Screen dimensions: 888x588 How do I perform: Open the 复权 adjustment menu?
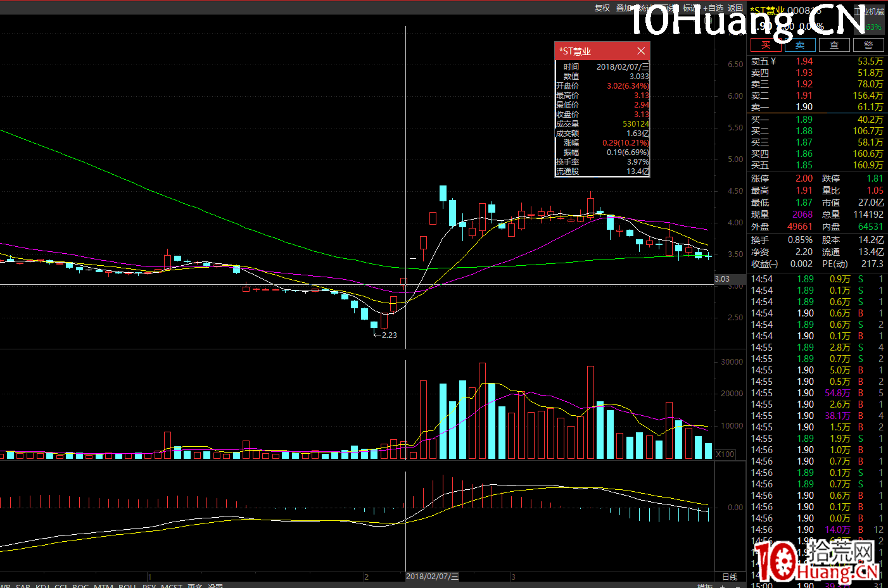point(602,8)
